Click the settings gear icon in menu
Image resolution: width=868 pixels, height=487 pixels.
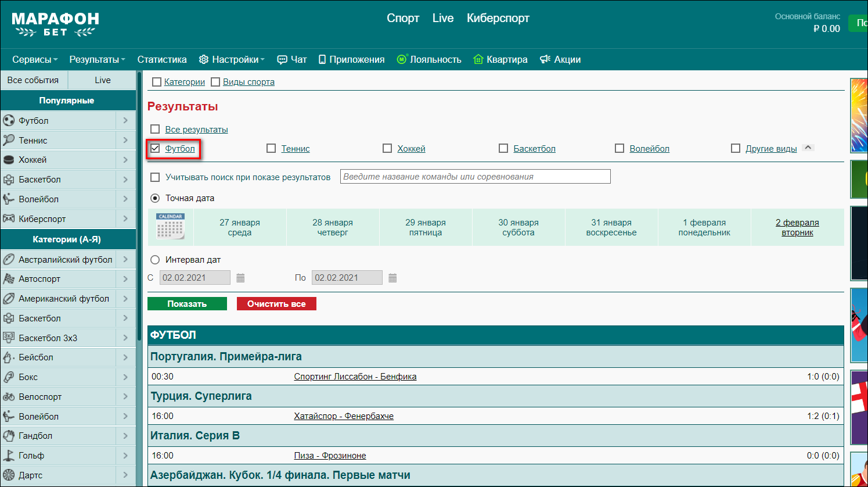tap(203, 59)
